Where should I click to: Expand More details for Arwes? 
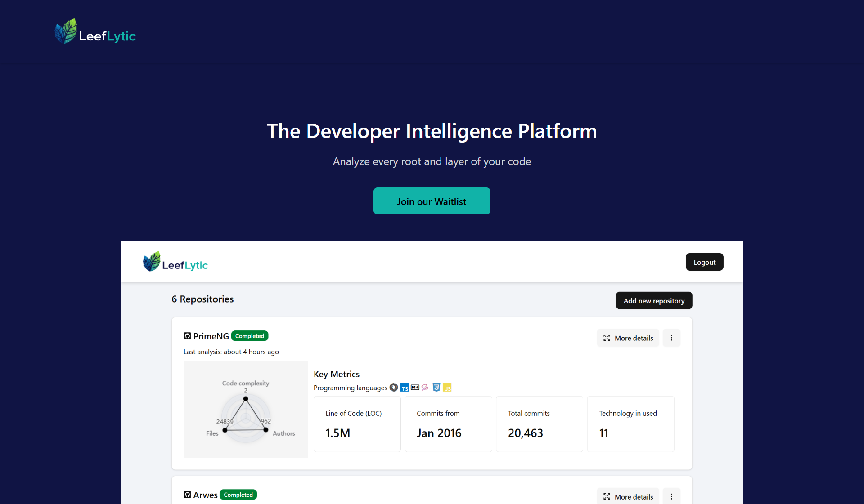(628, 496)
